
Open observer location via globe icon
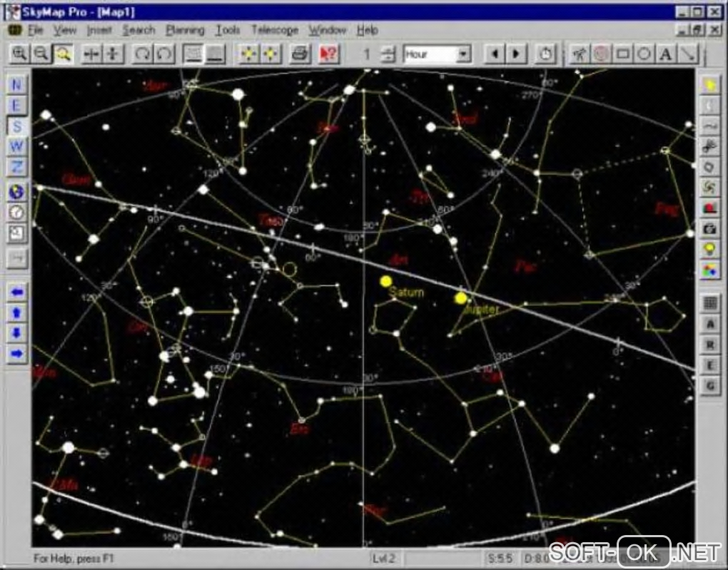(16, 192)
